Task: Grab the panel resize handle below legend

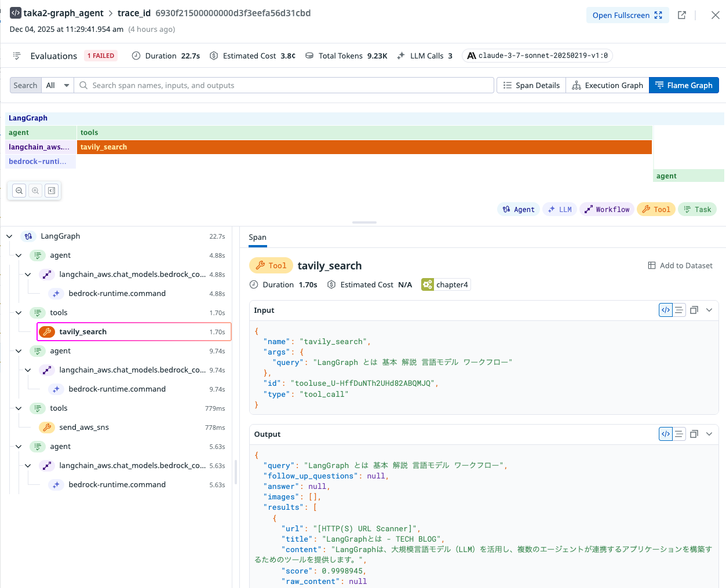Action: click(x=364, y=222)
